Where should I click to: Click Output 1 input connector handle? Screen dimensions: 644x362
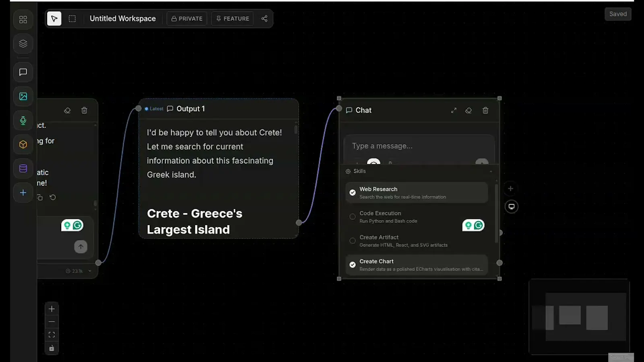tap(138, 108)
